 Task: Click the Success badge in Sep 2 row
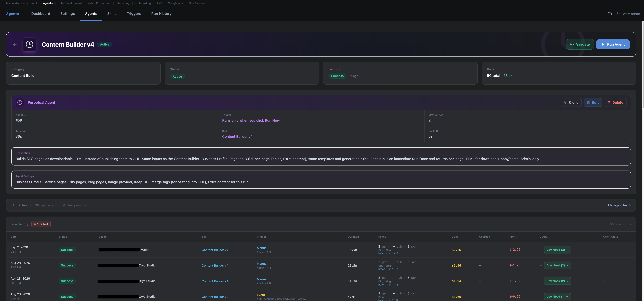click(67, 250)
